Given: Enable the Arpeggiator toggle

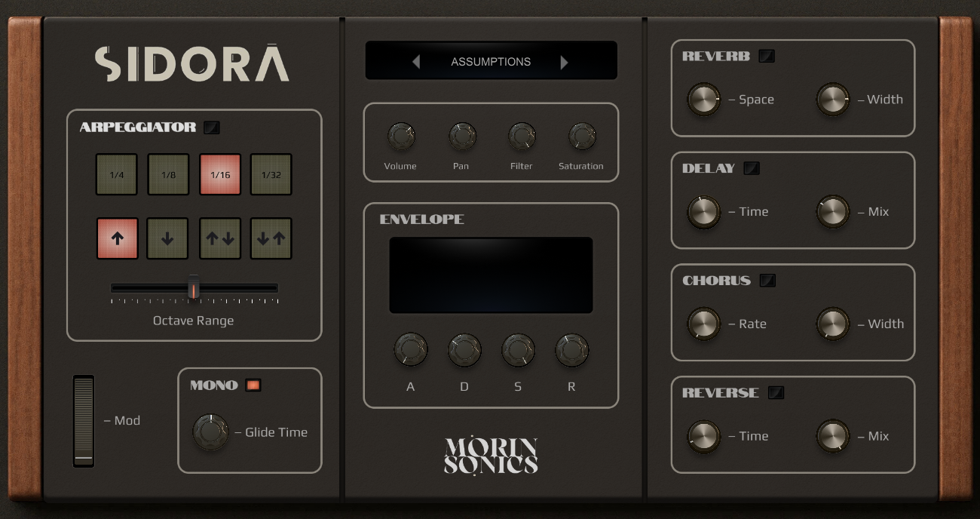Looking at the screenshot, I should click(x=212, y=127).
